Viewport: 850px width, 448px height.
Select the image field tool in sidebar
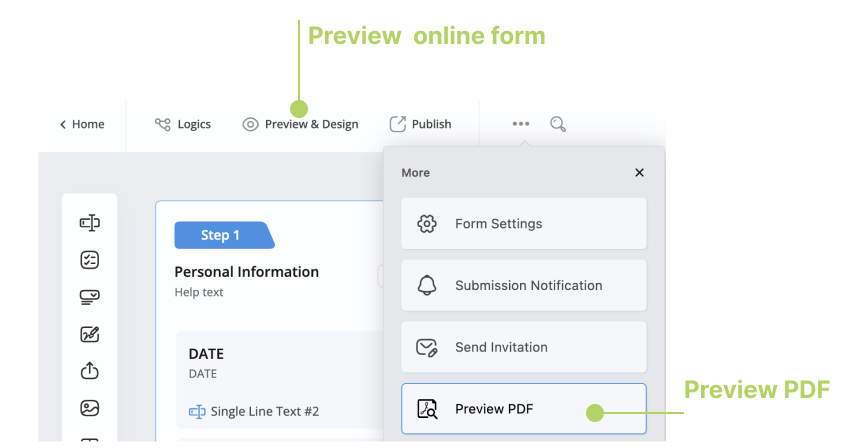tap(89, 408)
